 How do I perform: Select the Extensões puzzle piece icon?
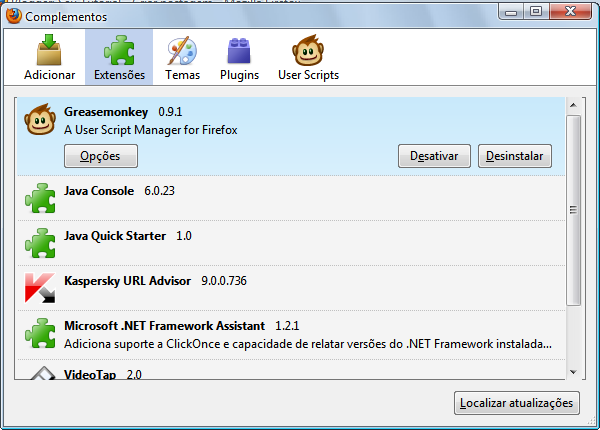click(x=119, y=50)
